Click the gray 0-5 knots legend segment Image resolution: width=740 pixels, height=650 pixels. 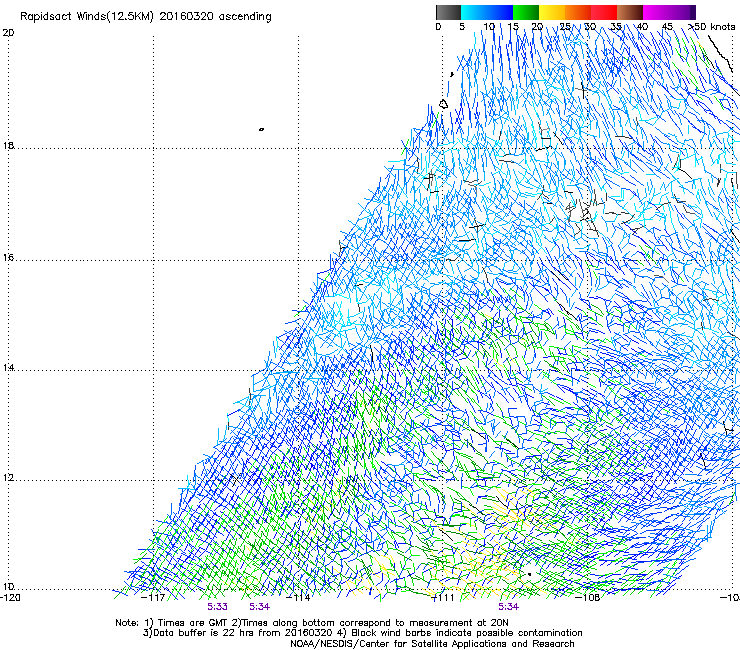tap(448, 12)
